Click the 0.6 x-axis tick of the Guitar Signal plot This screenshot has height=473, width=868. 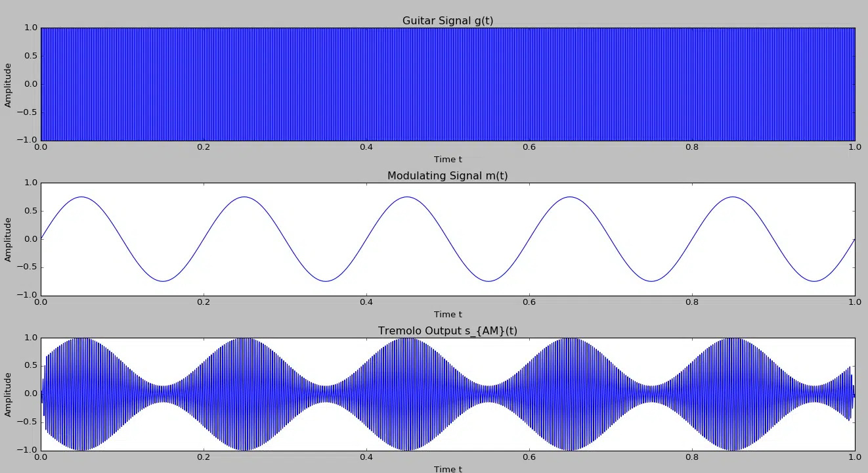coord(529,147)
